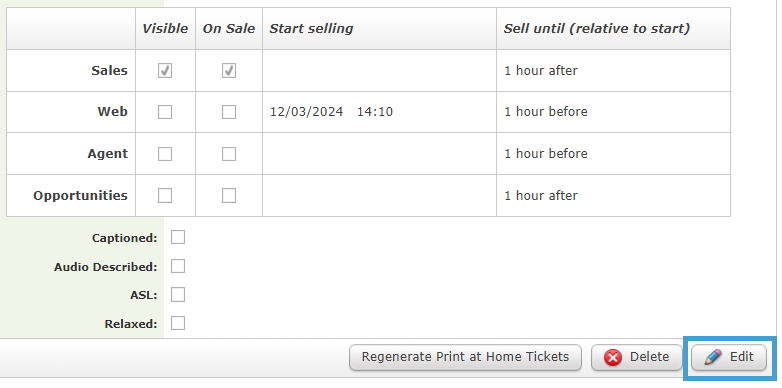Image resolution: width=782 pixels, height=388 pixels.
Task: Click the Start selling column header
Action: [x=311, y=29]
